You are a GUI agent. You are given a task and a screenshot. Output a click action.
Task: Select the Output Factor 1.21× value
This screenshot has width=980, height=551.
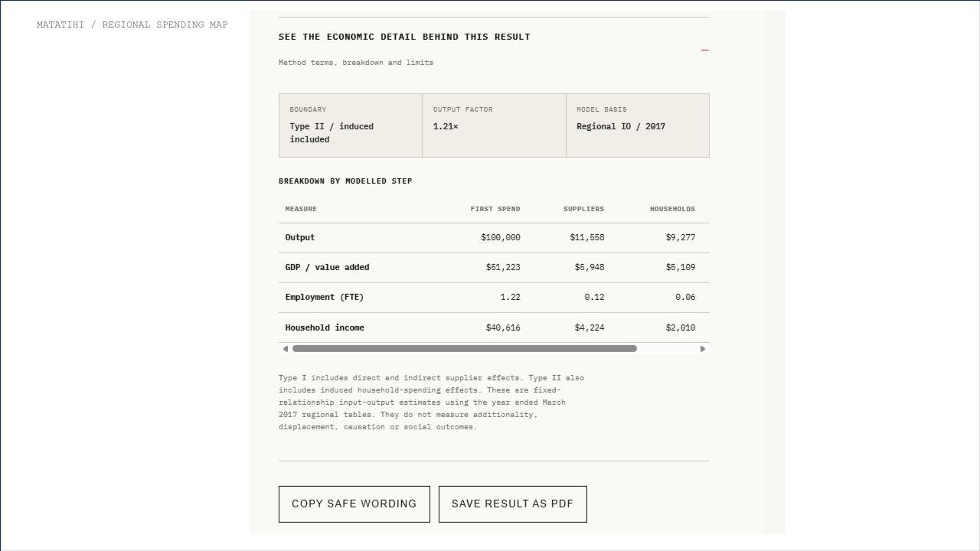[x=446, y=126]
